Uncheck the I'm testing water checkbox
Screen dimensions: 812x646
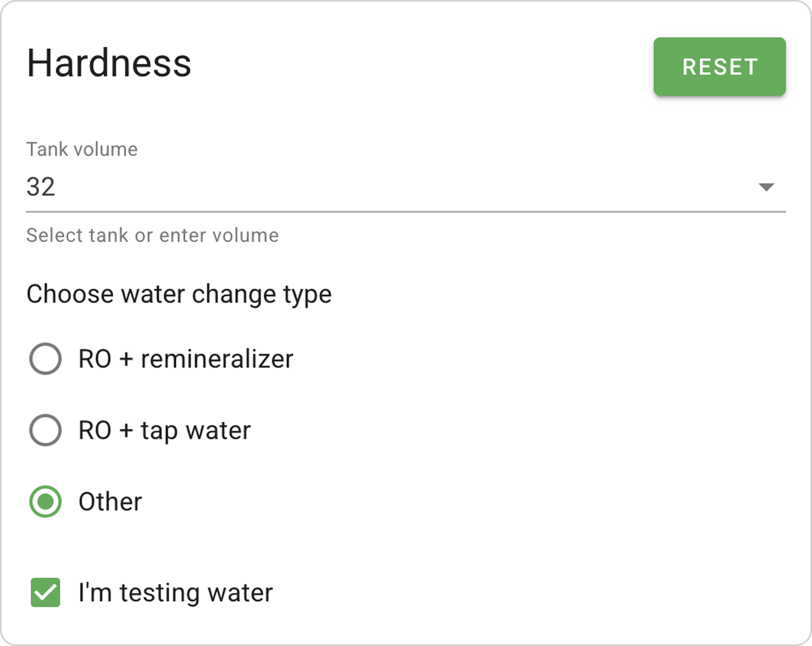[45, 592]
